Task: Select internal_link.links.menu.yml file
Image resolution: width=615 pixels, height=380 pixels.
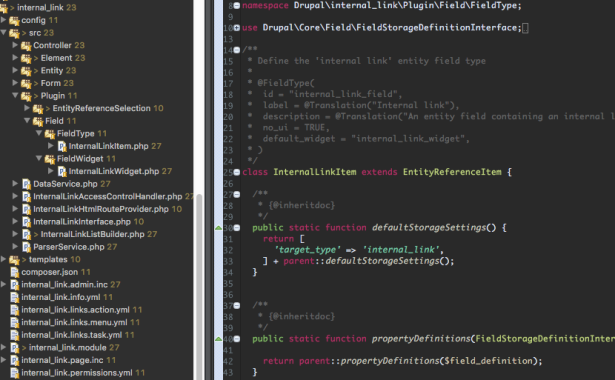Action: pyautogui.click(x=74, y=322)
